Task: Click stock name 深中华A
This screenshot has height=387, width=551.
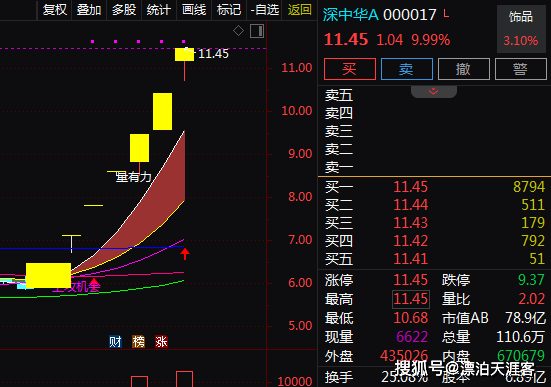Action: coord(351,15)
